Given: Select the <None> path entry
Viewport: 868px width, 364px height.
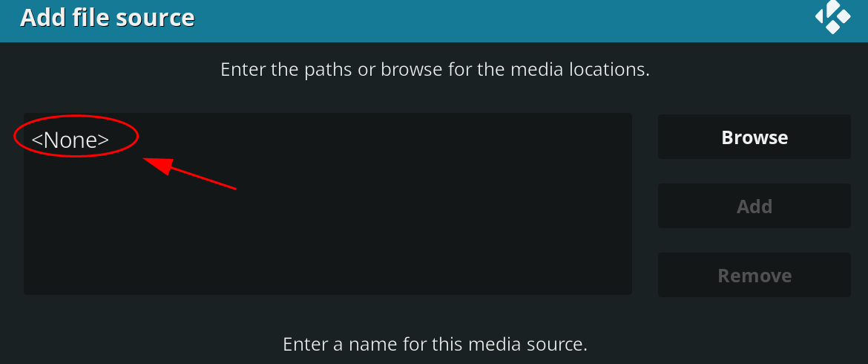Looking at the screenshot, I should tap(70, 140).
